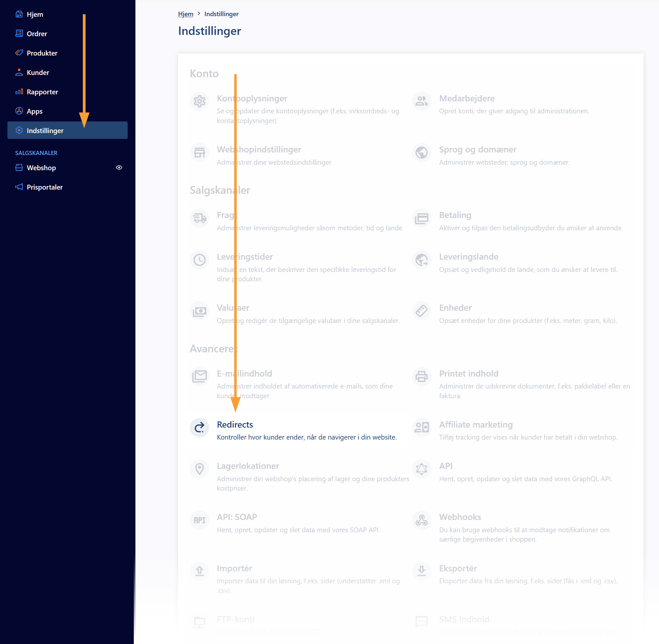Open Leveringstider settings
Image resolution: width=659 pixels, height=644 pixels.
[x=245, y=257]
